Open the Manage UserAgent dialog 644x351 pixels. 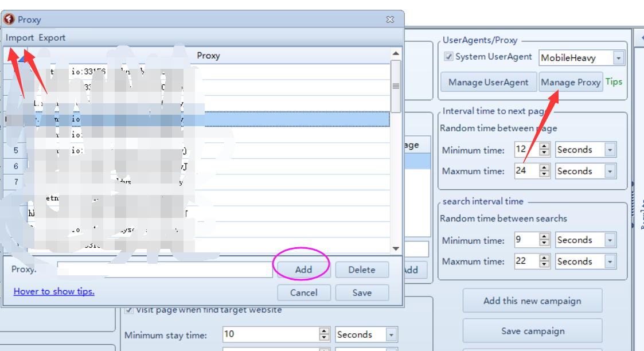[x=488, y=82]
